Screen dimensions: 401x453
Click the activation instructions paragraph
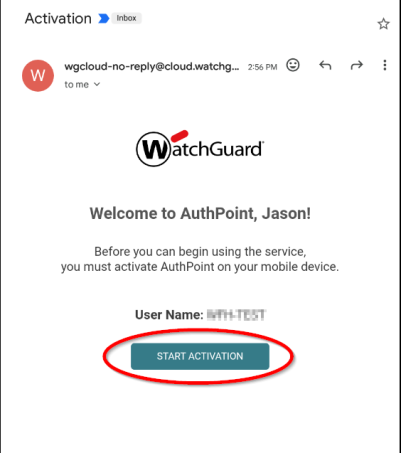[200, 259]
